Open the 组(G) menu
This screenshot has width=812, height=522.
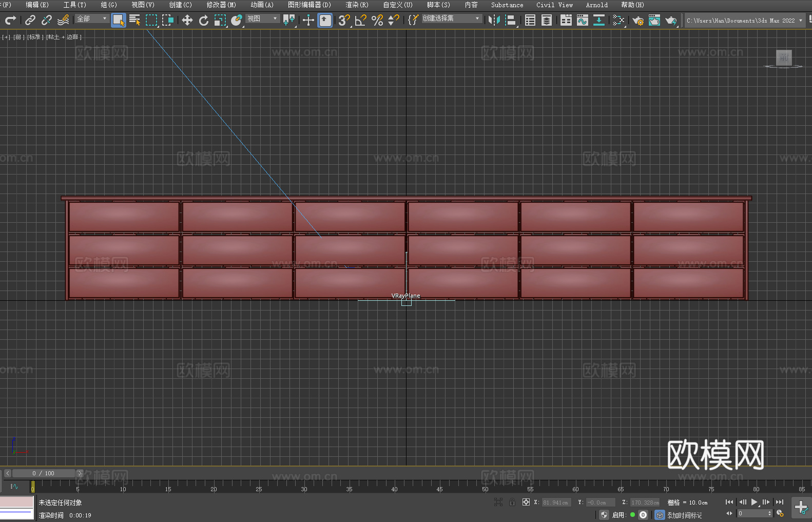point(109,5)
